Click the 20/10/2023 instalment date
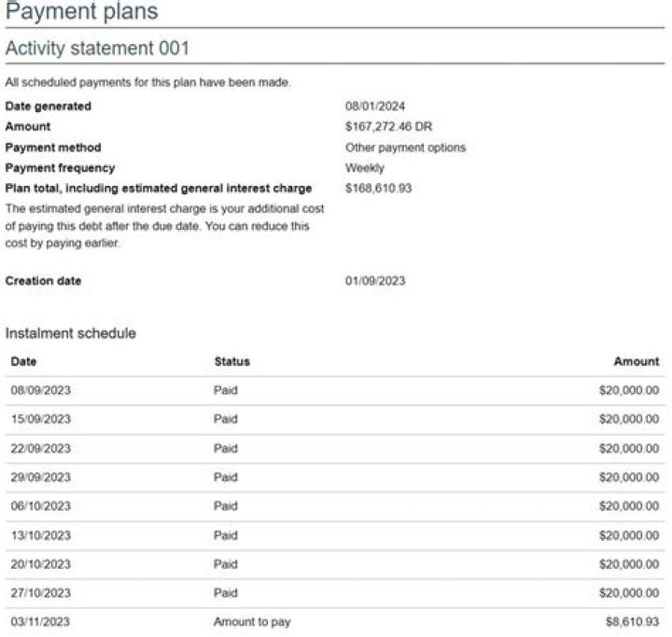This screenshot has height=637, width=672. click(x=40, y=564)
